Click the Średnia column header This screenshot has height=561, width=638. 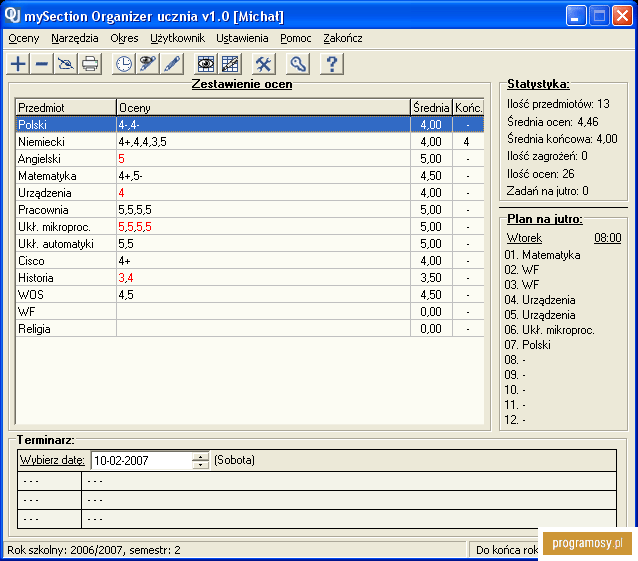click(x=431, y=107)
